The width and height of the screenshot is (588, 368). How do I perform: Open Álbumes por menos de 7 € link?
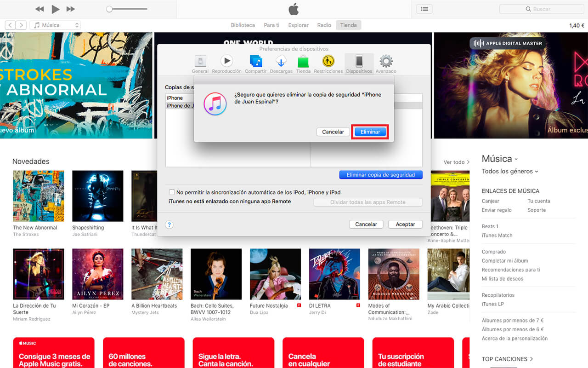pyautogui.click(x=513, y=321)
